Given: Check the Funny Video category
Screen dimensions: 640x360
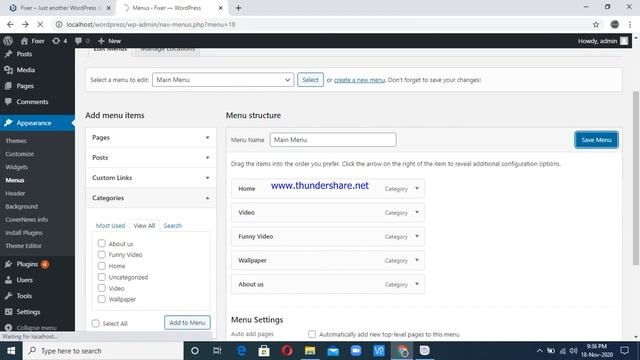Looking at the screenshot, I should coord(102,254).
